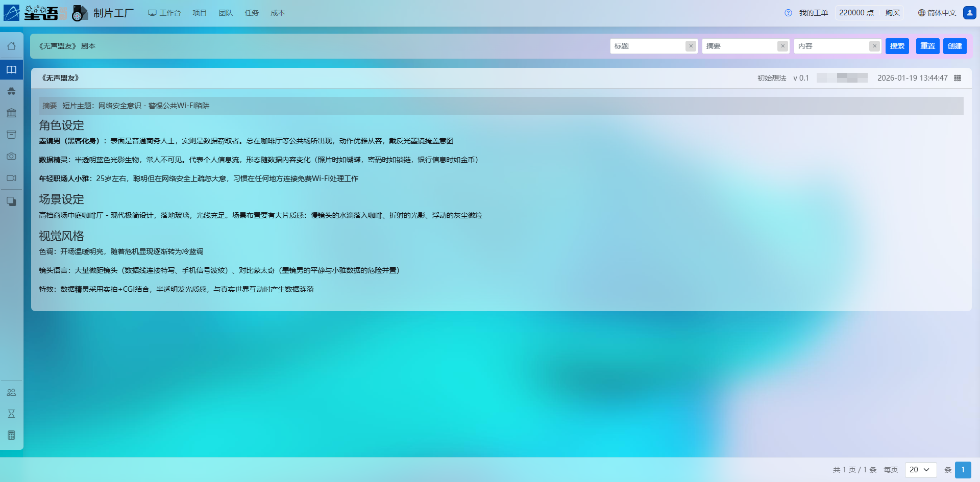This screenshot has width=980, height=482.
Task: Click the blue help question mark
Action: [788, 13]
